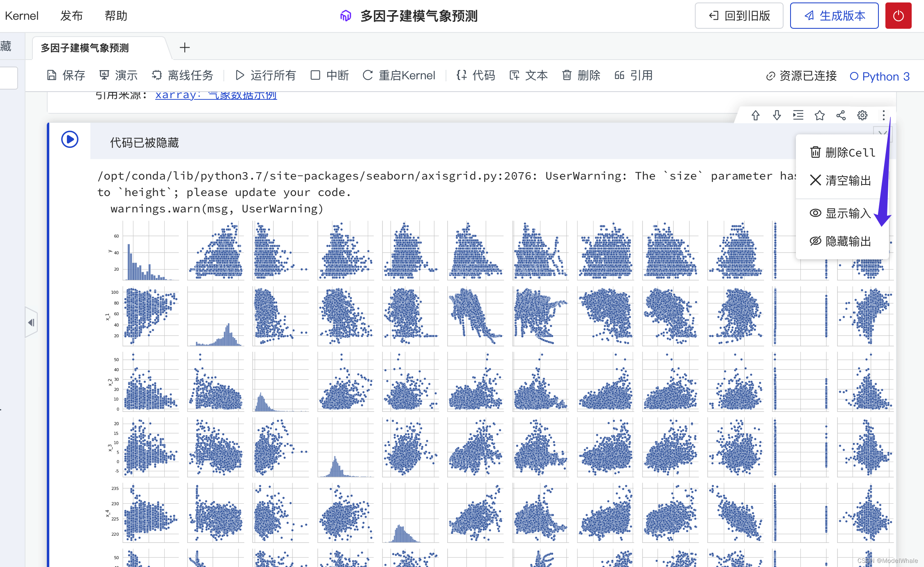Image resolution: width=924 pixels, height=567 pixels.
Task: Open cell settings gear icon
Action: coord(862,115)
